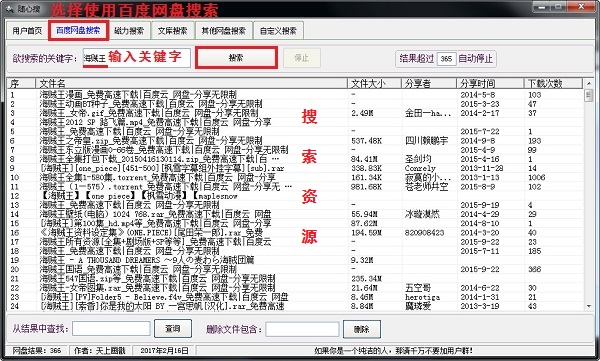The height and width of the screenshot is (361, 600).
Task: Click status bar message about 用户群
Action: pos(393,350)
